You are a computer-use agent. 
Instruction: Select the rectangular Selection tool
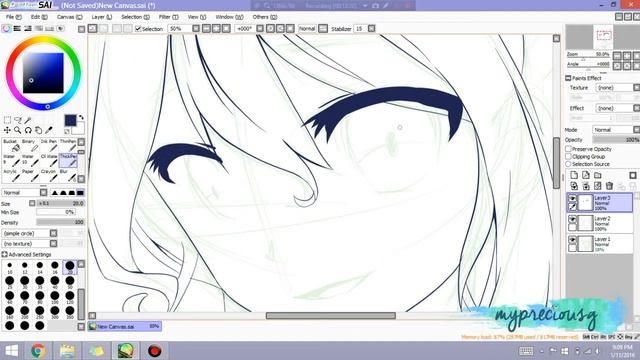[x=7, y=120]
